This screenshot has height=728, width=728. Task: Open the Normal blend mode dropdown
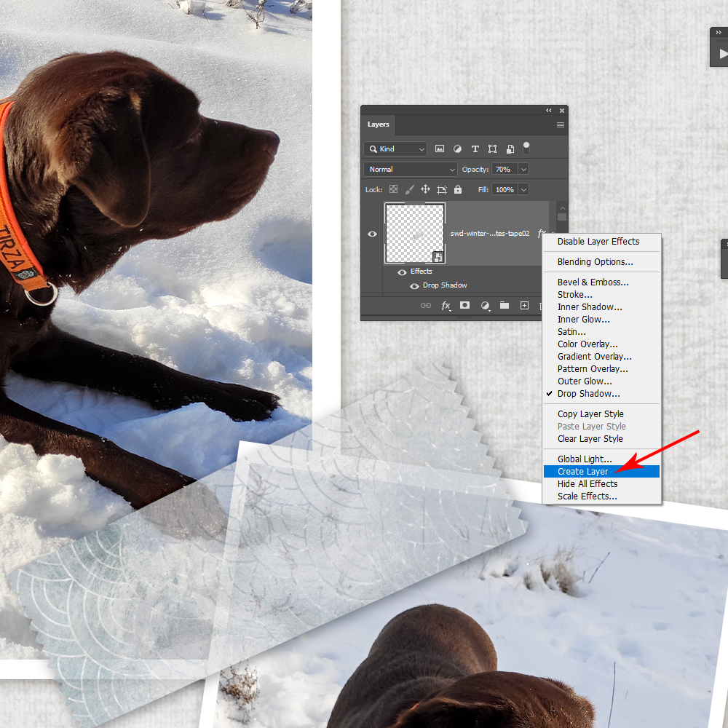[411, 169]
